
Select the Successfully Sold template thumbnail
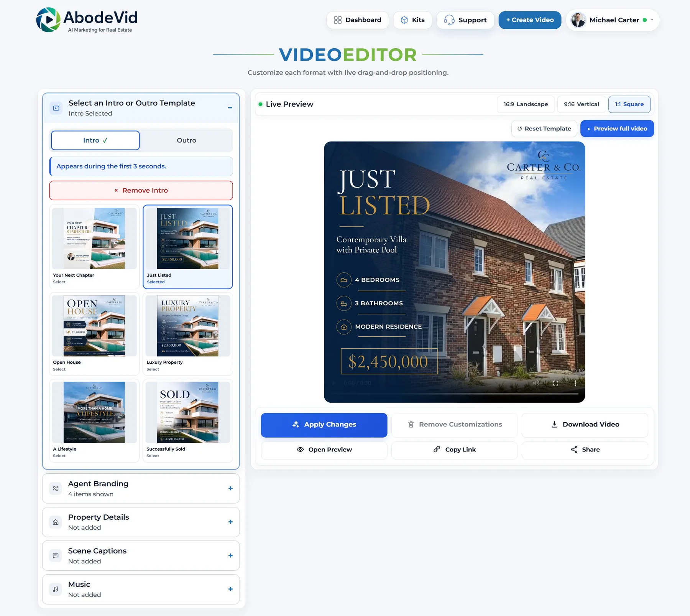pos(188,412)
